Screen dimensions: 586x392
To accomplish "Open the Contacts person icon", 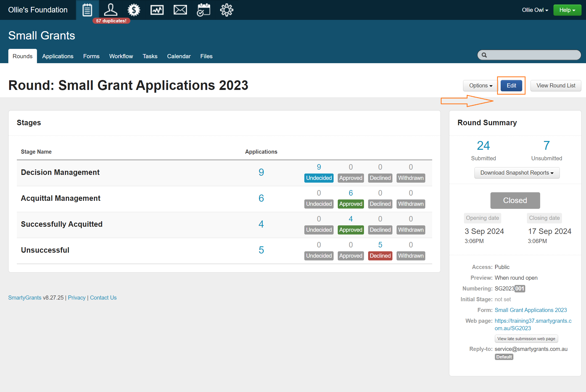I will [110, 10].
